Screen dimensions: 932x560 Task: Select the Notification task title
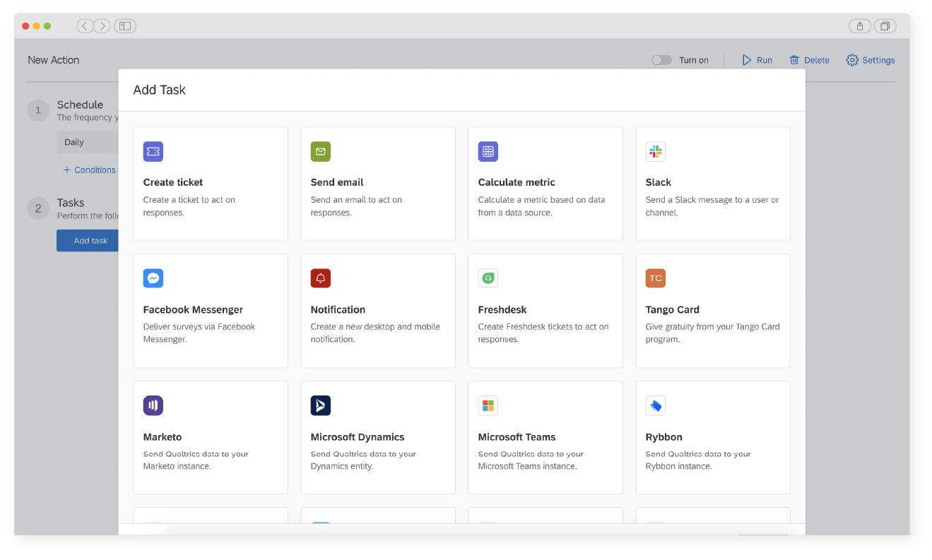pyautogui.click(x=338, y=309)
